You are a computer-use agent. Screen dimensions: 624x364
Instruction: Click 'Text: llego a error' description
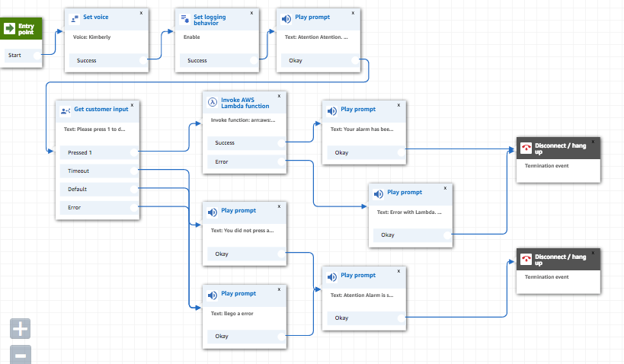232,314
